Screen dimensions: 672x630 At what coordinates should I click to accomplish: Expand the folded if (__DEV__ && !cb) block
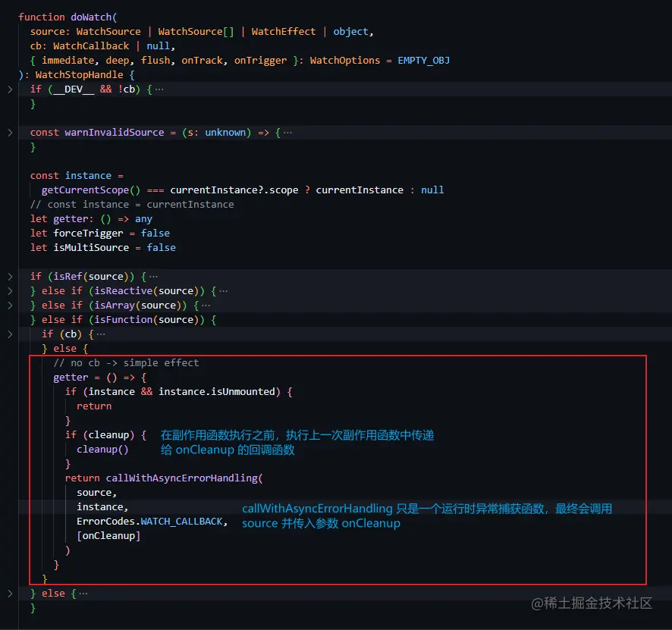click(10, 89)
